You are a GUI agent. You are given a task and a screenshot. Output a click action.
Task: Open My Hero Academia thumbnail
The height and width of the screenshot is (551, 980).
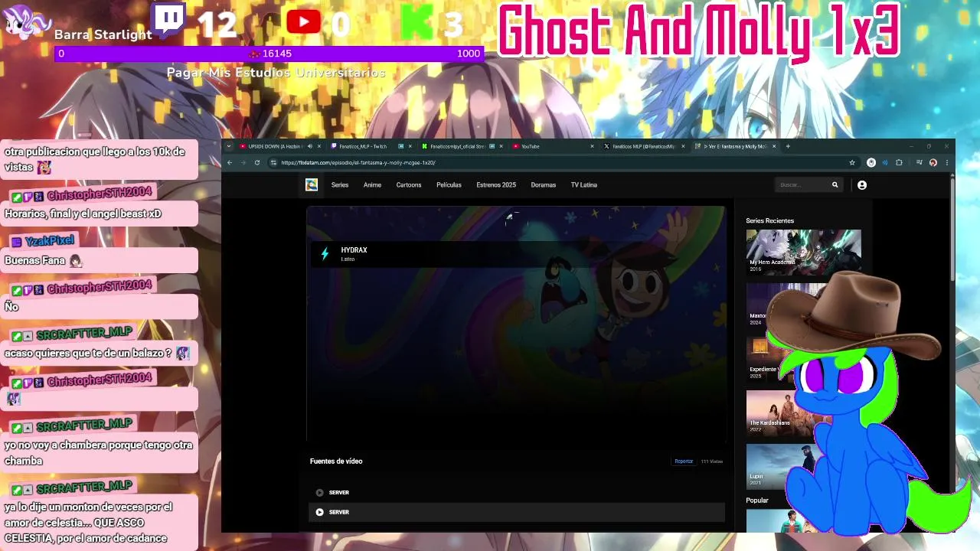[x=803, y=252]
